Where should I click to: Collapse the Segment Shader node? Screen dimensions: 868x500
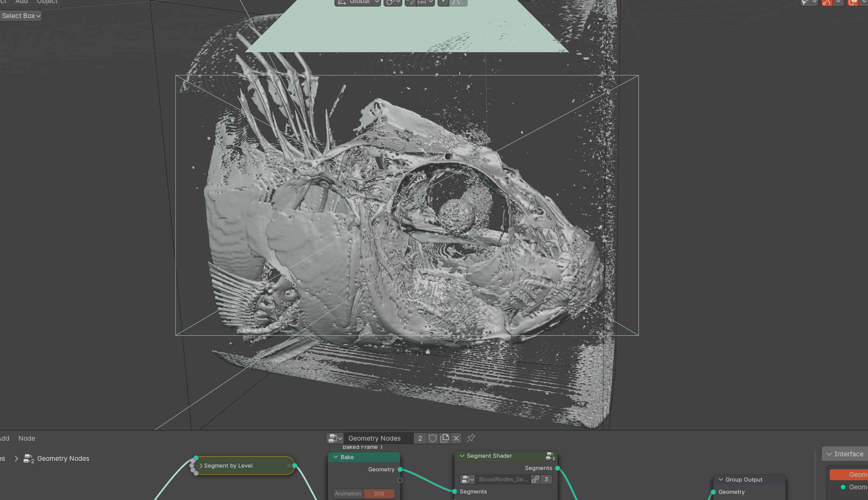point(462,456)
